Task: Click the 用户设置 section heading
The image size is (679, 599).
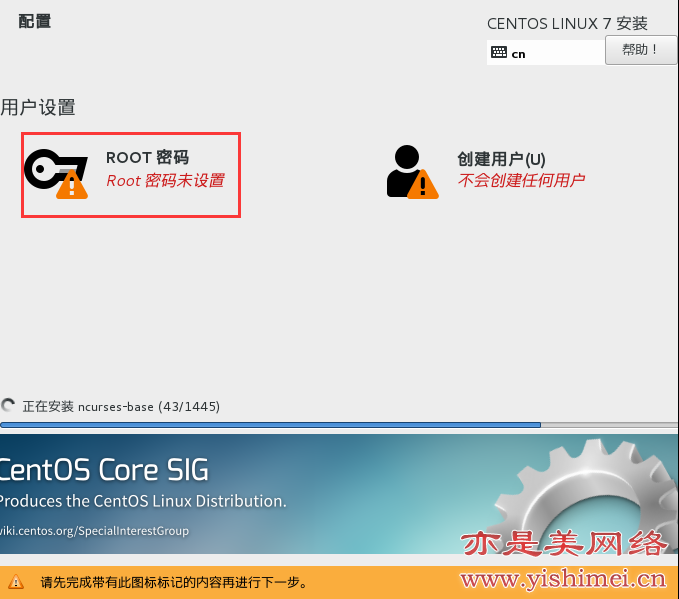Action: 38,107
